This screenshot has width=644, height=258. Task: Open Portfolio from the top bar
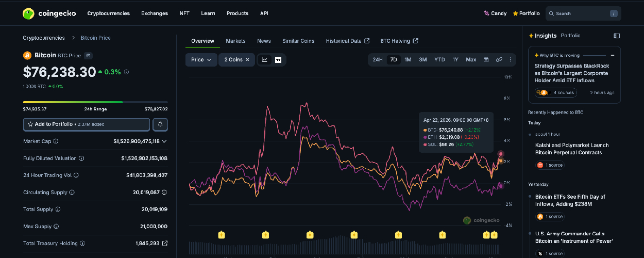526,13
